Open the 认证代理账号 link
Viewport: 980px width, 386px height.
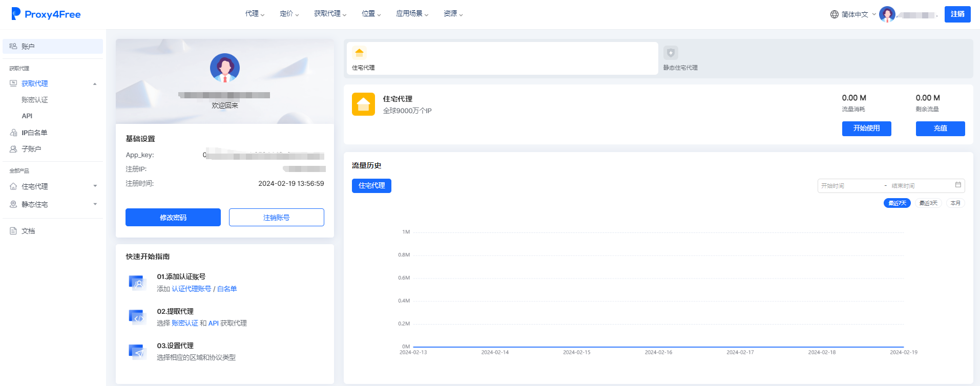191,289
